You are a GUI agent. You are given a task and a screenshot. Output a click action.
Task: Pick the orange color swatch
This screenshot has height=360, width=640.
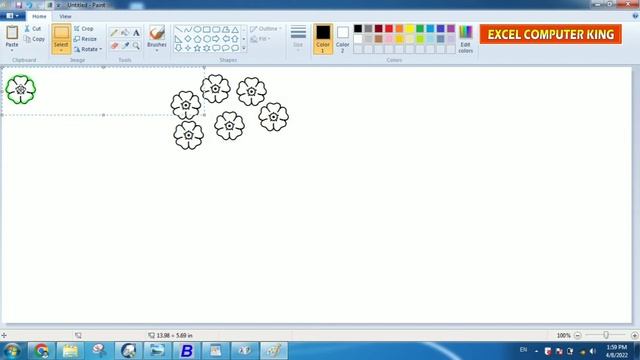point(399,29)
